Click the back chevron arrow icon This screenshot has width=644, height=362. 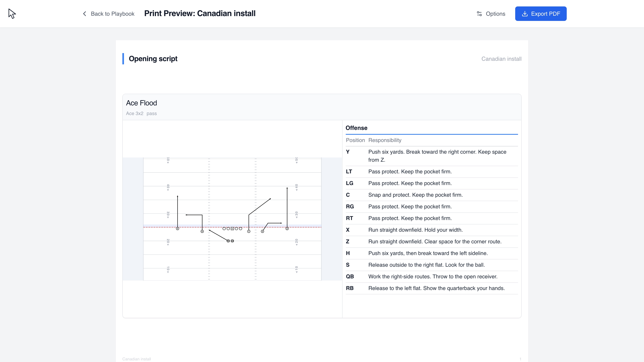pos(85,14)
